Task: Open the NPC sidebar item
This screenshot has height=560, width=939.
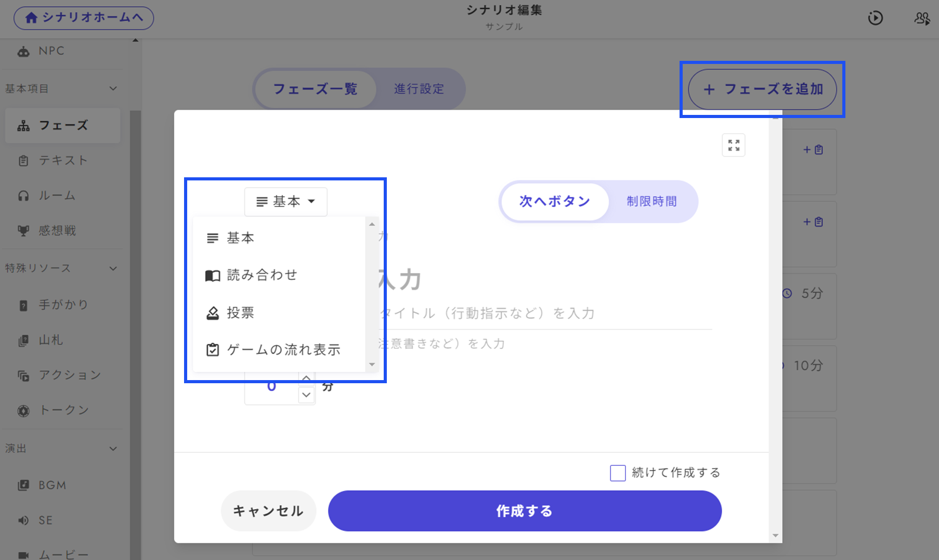Action: [51, 51]
